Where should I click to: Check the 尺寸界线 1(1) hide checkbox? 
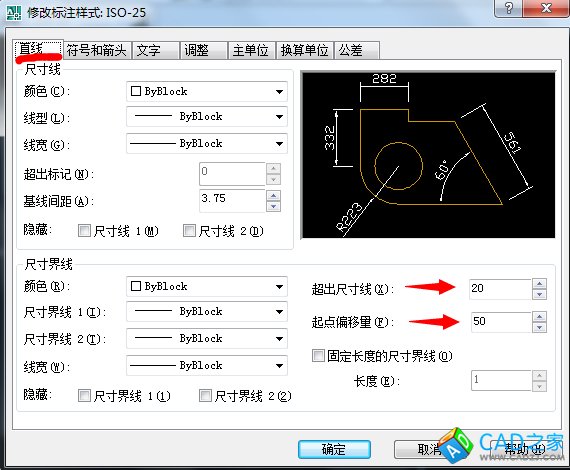point(84,395)
